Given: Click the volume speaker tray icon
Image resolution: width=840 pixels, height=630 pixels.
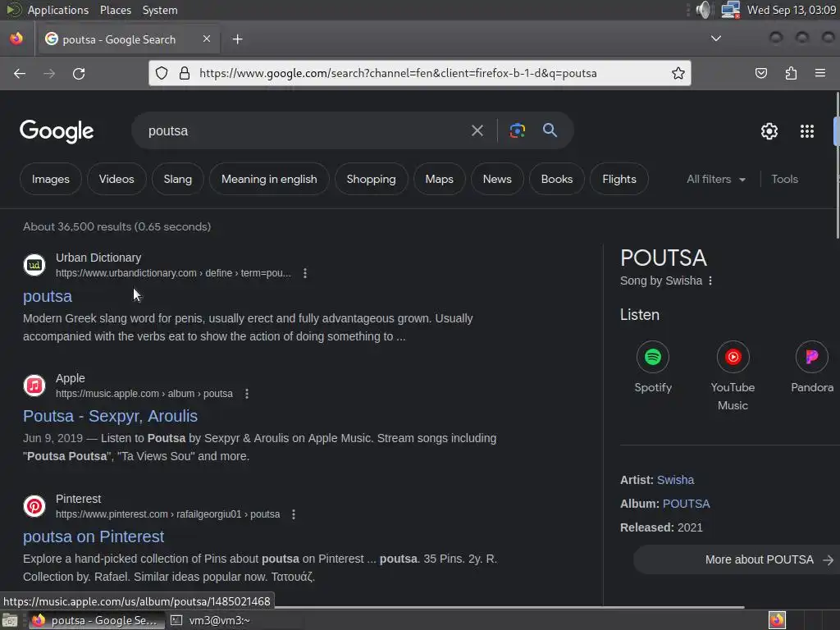Looking at the screenshot, I should click(703, 10).
